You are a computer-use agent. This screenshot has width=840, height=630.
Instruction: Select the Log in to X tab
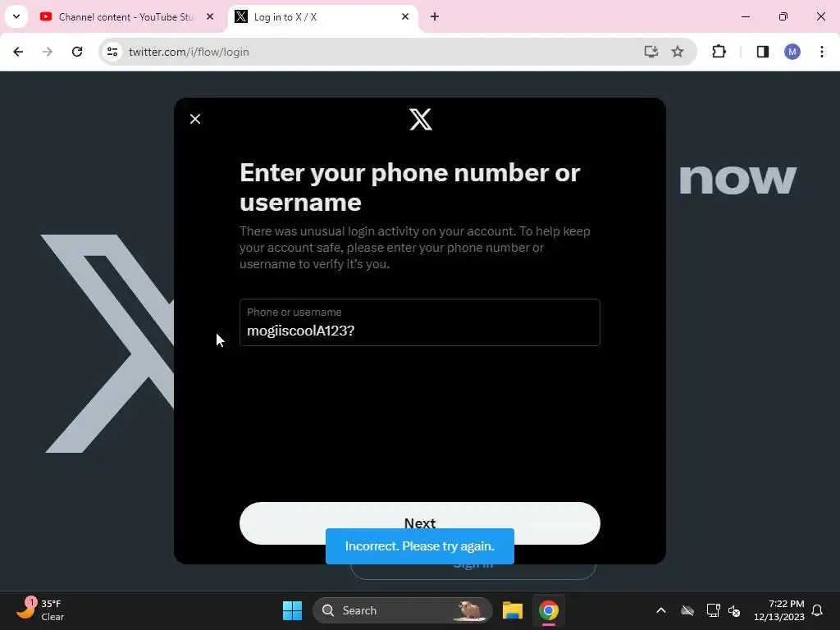323,16
